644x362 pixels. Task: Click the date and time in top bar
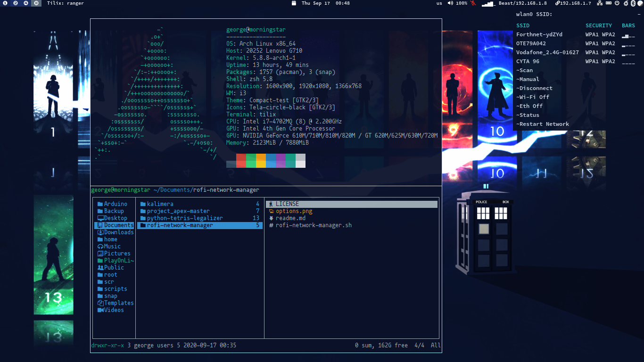point(325,3)
